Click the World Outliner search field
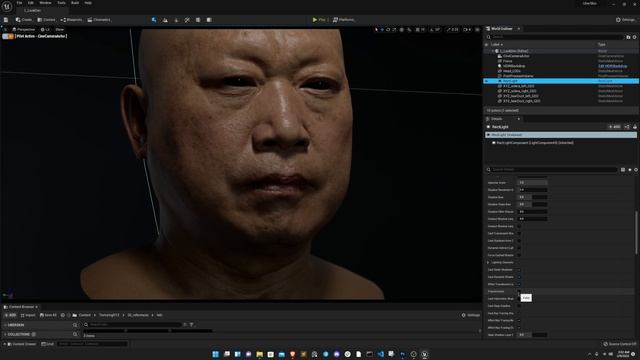The image size is (640, 360). click(x=557, y=37)
